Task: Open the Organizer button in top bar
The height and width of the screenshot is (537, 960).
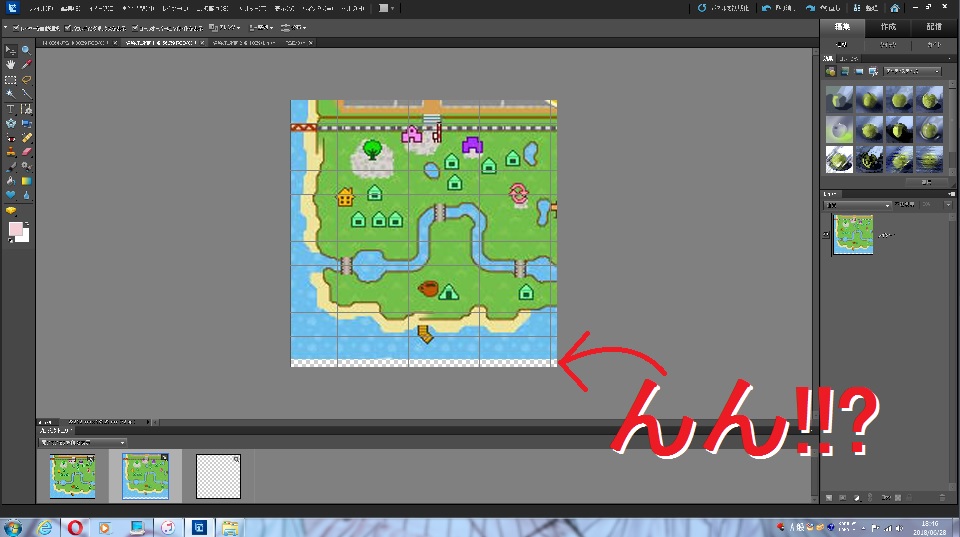Action: [866, 8]
